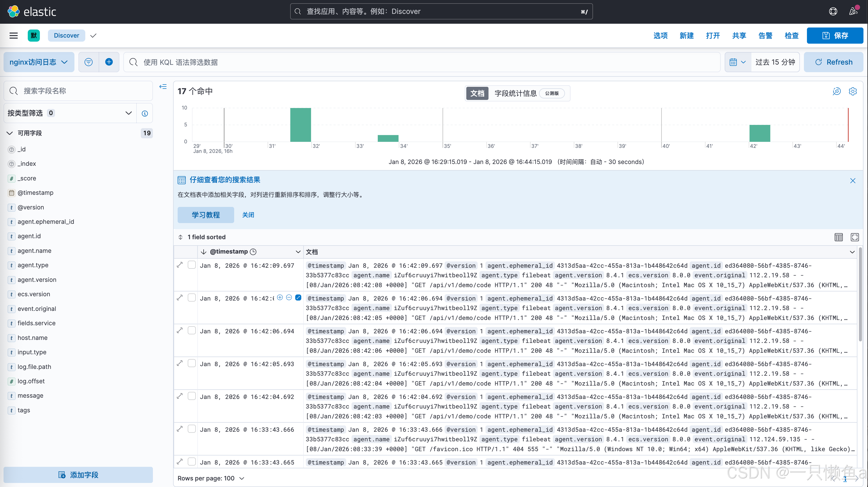Switch to 字段统计信息 tab
868x487 pixels.
pyautogui.click(x=515, y=93)
